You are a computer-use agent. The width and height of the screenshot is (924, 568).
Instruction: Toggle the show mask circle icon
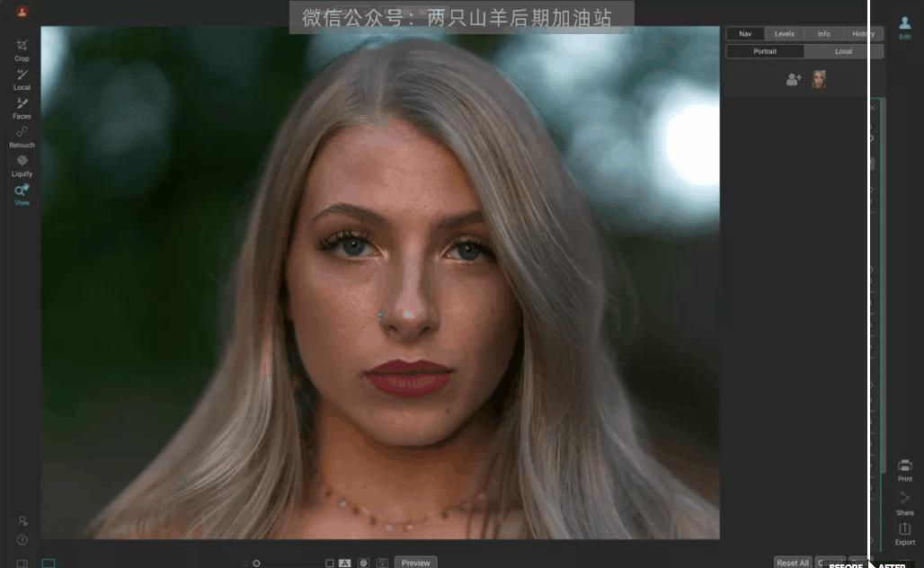pos(364,564)
